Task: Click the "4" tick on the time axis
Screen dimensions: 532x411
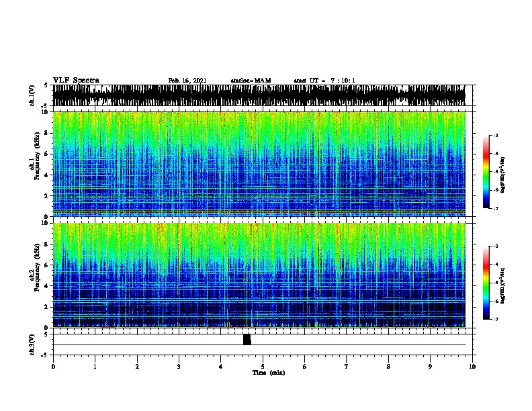Action: (x=221, y=367)
